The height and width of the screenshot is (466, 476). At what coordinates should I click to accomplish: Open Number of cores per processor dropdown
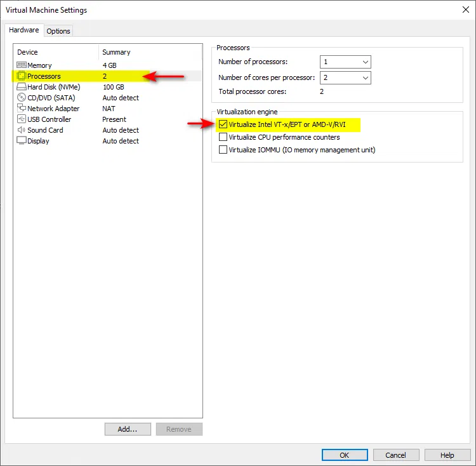click(x=345, y=77)
